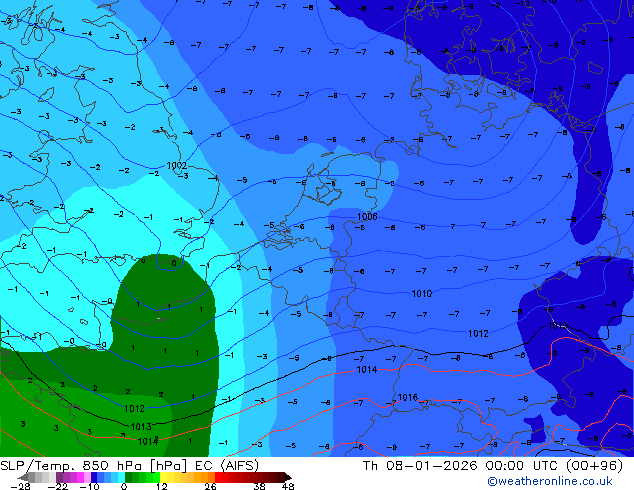Click the yellow segment of the temperature legend
The height and width of the screenshot is (490, 634).
pyautogui.click(x=164, y=477)
